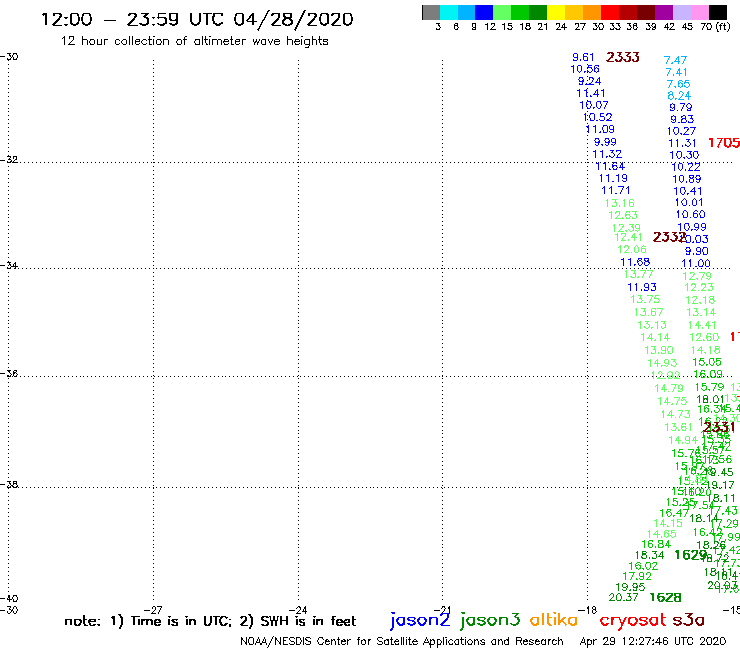The image size is (740, 650).
Task: Click the wave height value 12.63
Action: tap(623, 215)
